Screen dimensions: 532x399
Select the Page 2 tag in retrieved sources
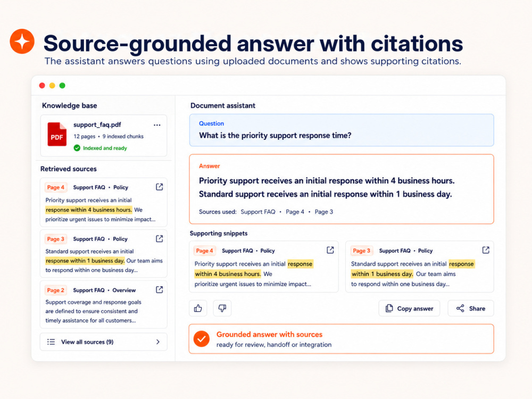pos(56,290)
